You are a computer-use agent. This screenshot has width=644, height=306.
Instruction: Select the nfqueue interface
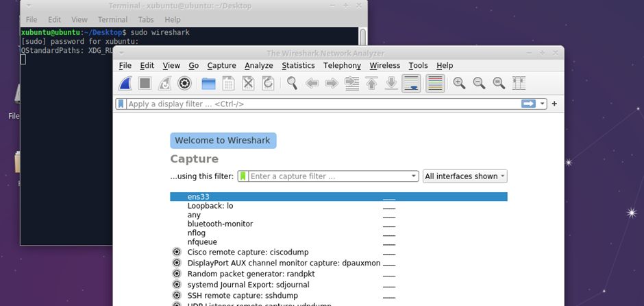(338, 242)
